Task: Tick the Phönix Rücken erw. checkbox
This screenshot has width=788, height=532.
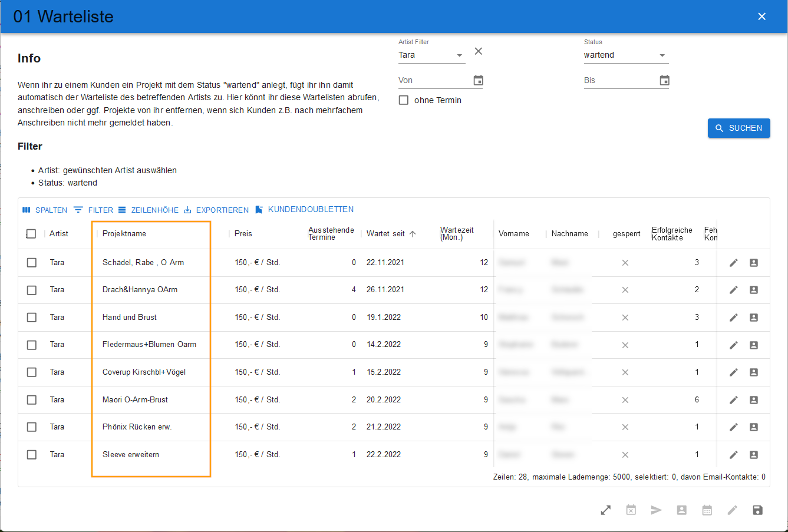Action: pyautogui.click(x=32, y=427)
